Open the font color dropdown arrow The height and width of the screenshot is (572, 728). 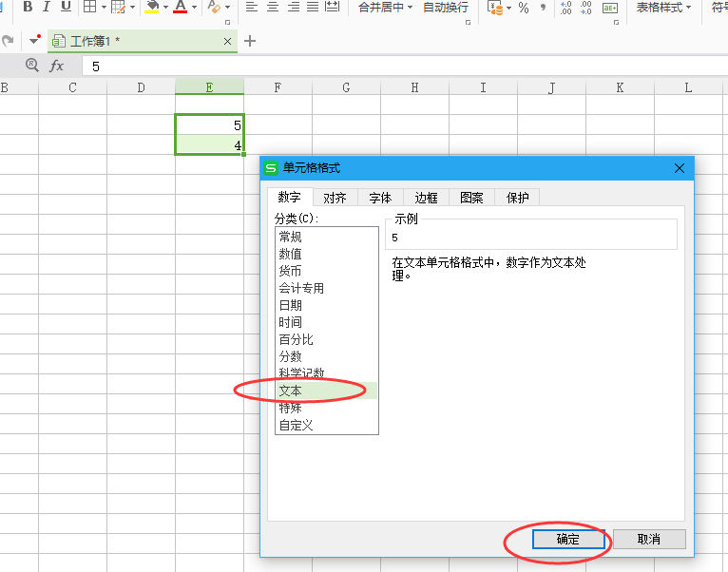coord(194,7)
